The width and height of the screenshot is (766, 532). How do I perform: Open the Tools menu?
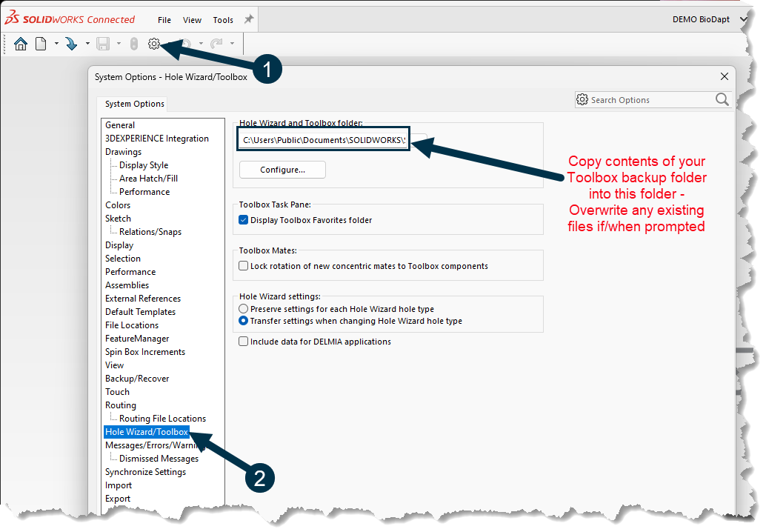click(223, 20)
